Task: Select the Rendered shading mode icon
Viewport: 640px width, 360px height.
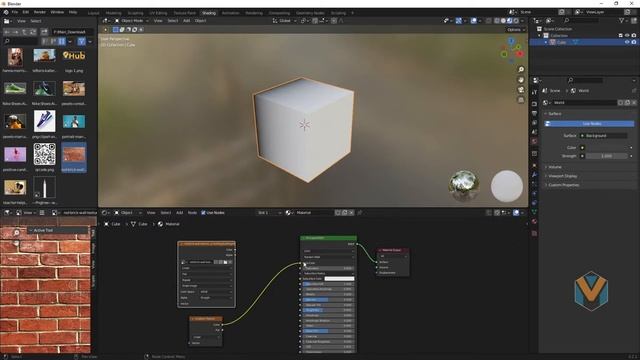Action: (x=516, y=20)
